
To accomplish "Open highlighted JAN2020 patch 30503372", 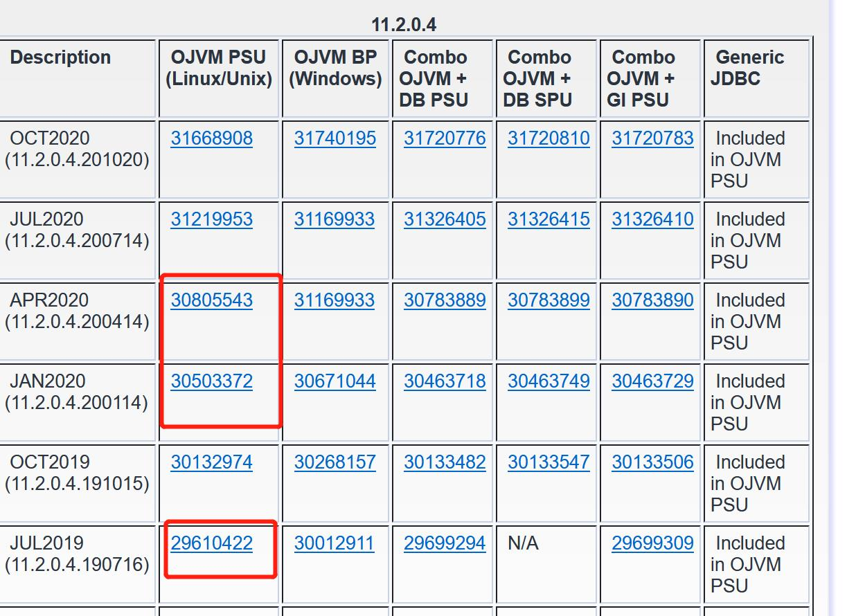I will (211, 381).
